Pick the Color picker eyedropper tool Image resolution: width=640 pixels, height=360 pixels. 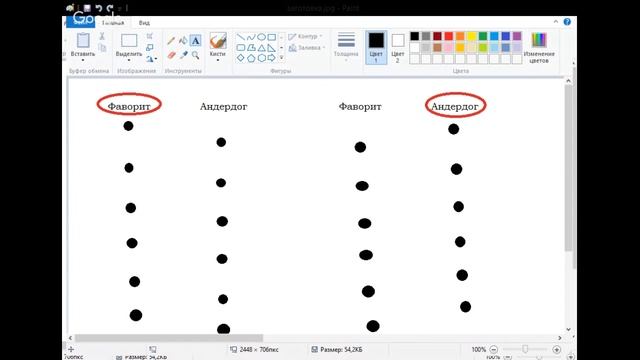[x=184, y=55]
